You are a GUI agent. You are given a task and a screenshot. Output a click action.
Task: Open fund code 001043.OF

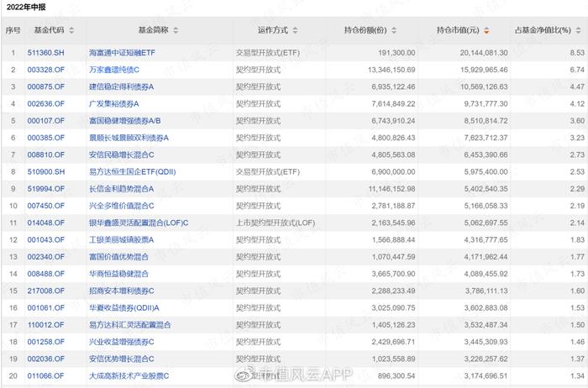(45, 240)
